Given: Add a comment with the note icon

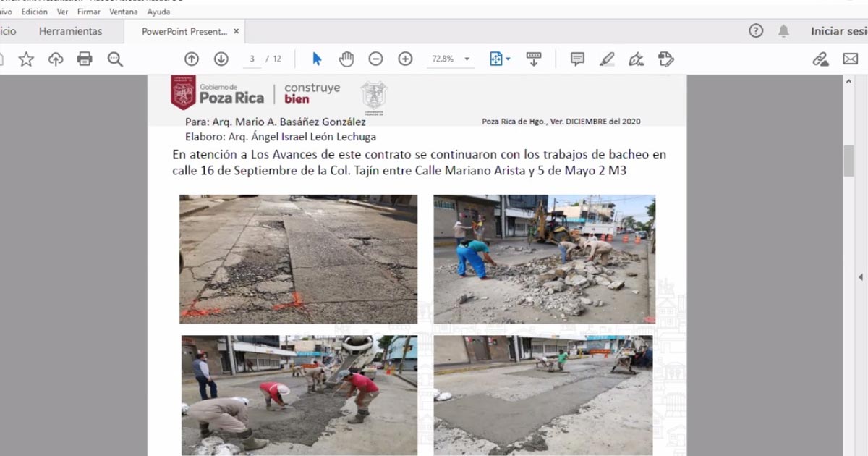Looking at the screenshot, I should [577, 59].
